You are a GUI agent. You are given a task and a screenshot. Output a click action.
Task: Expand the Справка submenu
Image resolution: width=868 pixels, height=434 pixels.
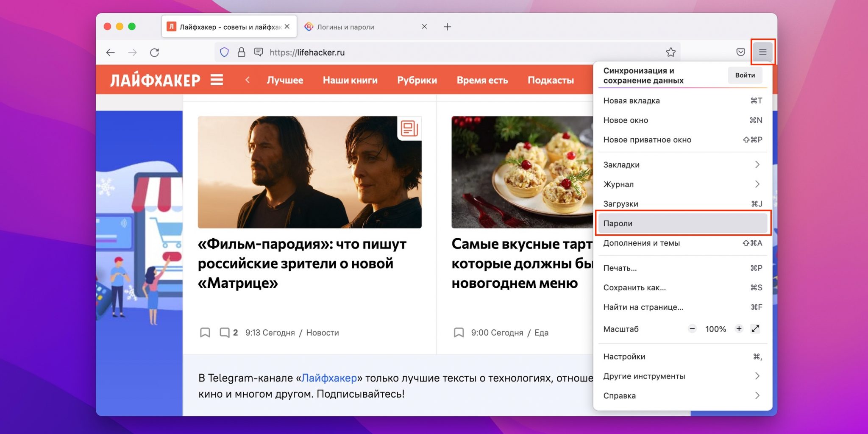pos(682,395)
